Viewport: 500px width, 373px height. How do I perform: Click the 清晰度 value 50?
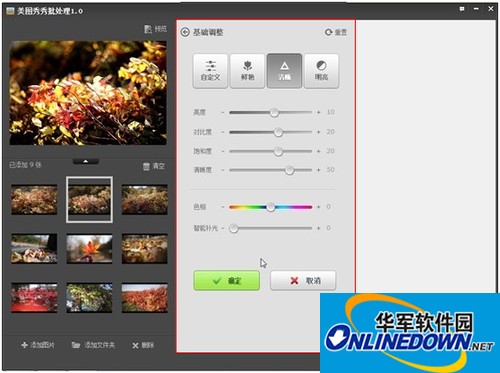point(330,170)
